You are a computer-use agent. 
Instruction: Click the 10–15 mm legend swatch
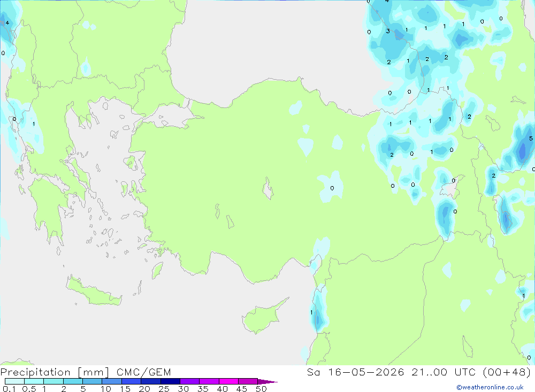coord(112,381)
